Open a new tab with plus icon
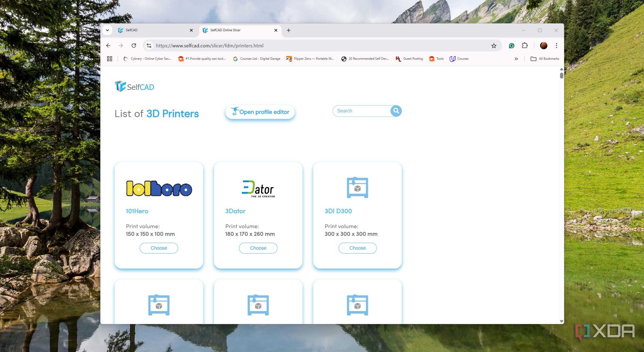The width and height of the screenshot is (644, 352). tap(288, 30)
